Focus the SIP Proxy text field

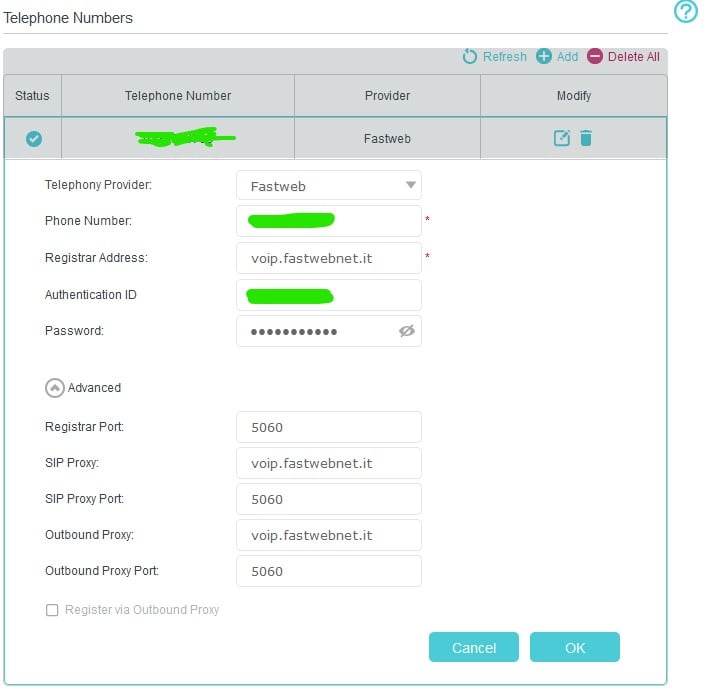pyautogui.click(x=329, y=463)
